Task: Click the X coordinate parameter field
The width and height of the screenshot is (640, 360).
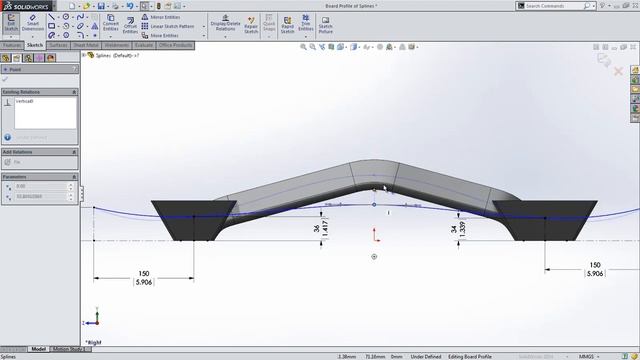Action: (x=41, y=186)
